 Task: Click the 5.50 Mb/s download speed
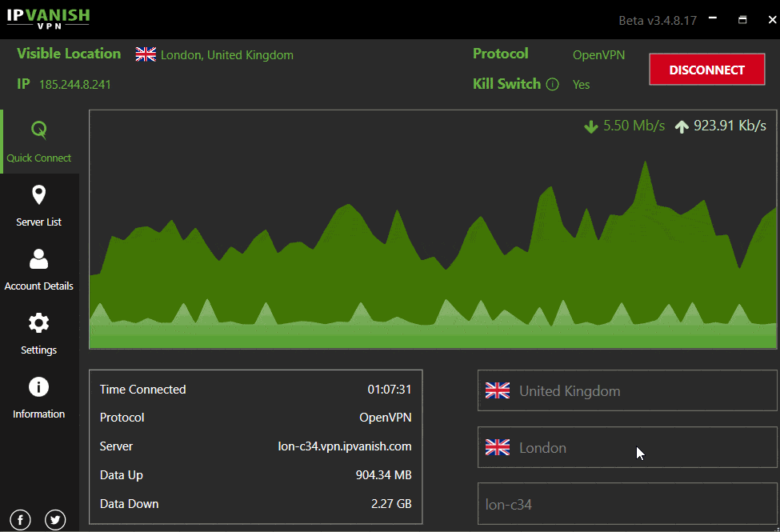click(634, 126)
